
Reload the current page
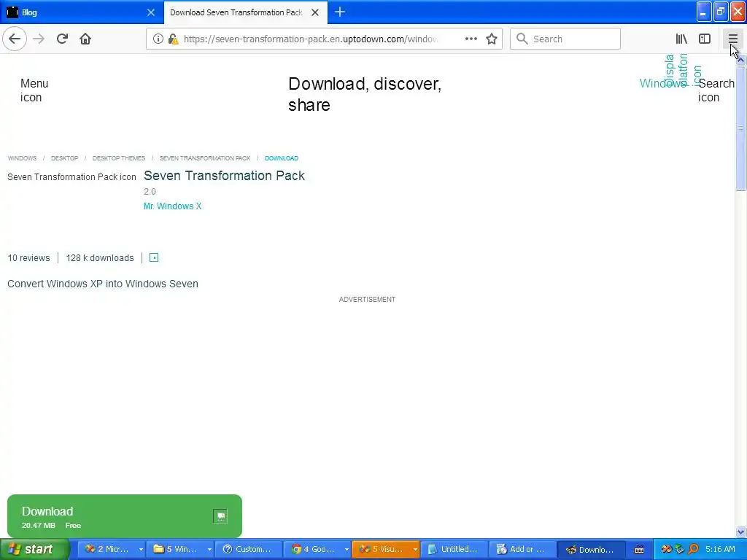pos(62,39)
